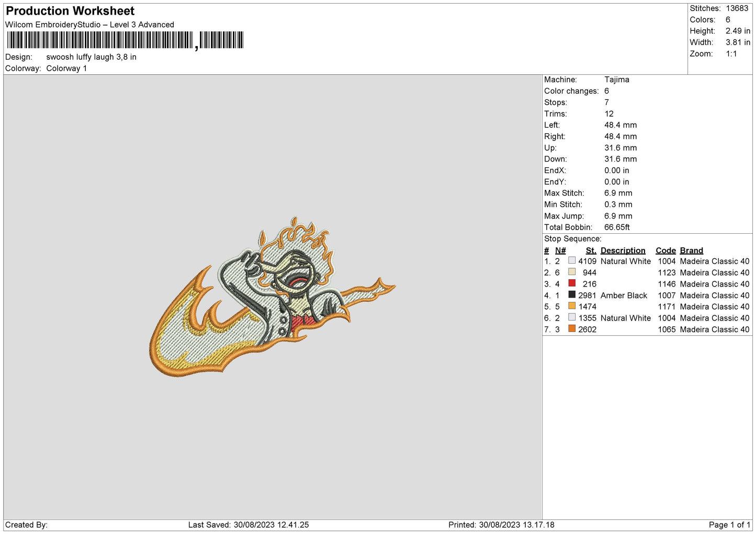756x534 pixels.
Task: Click the barcode below the worksheet title
Action: point(125,40)
